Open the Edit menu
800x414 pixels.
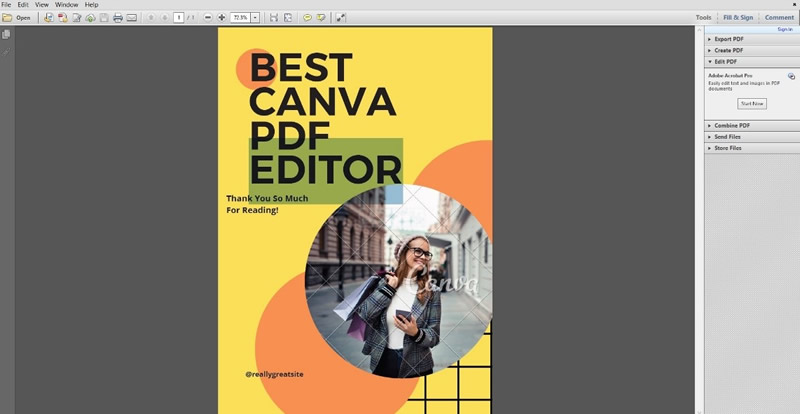tap(23, 5)
